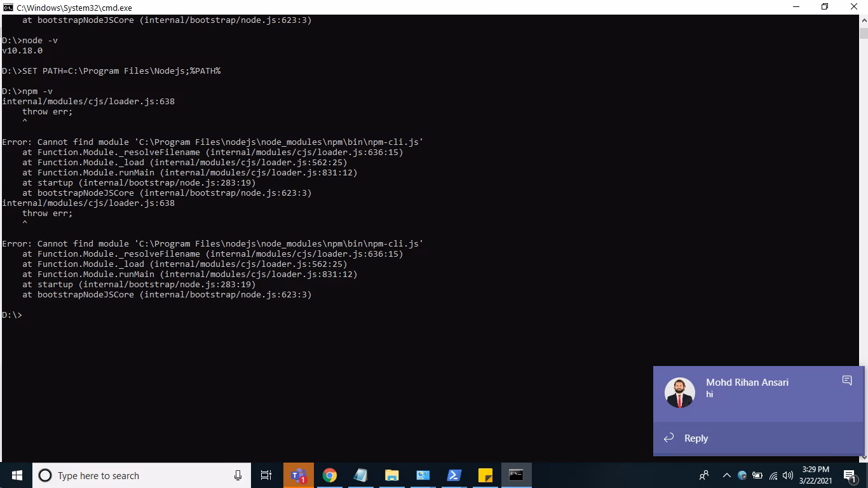The image size is (868, 488).
Task: Open Task View next to search
Action: (266, 475)
